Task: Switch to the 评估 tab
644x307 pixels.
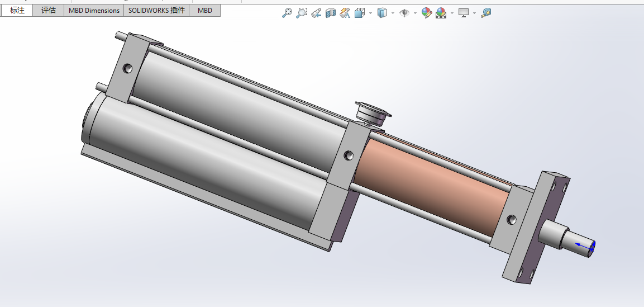Action: pos(49,10)
